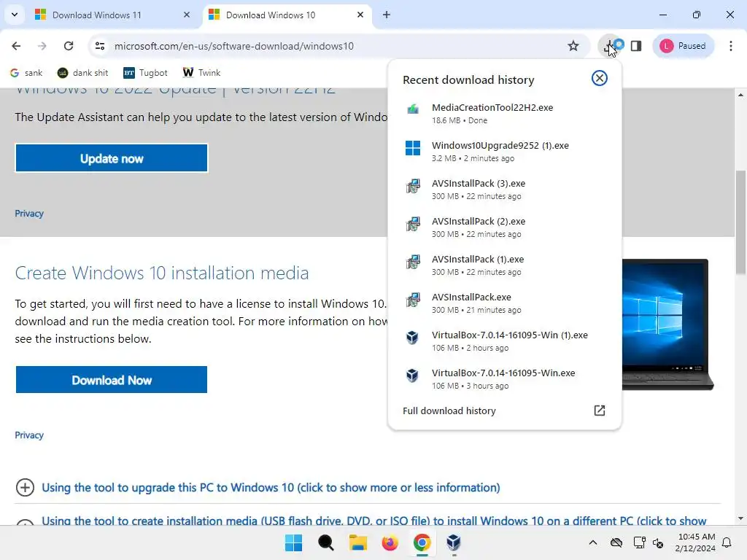Switch to the Download Windows 11 tab

97,15
